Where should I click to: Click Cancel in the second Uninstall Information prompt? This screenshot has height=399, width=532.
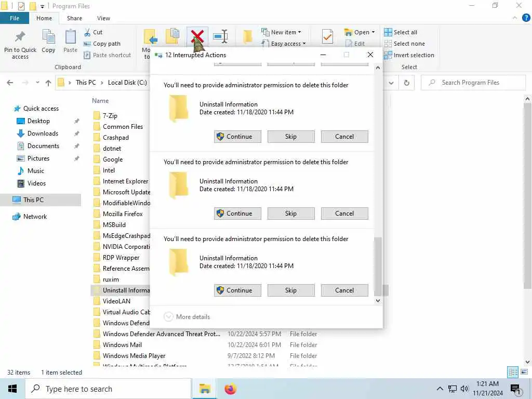coord(344,214)
